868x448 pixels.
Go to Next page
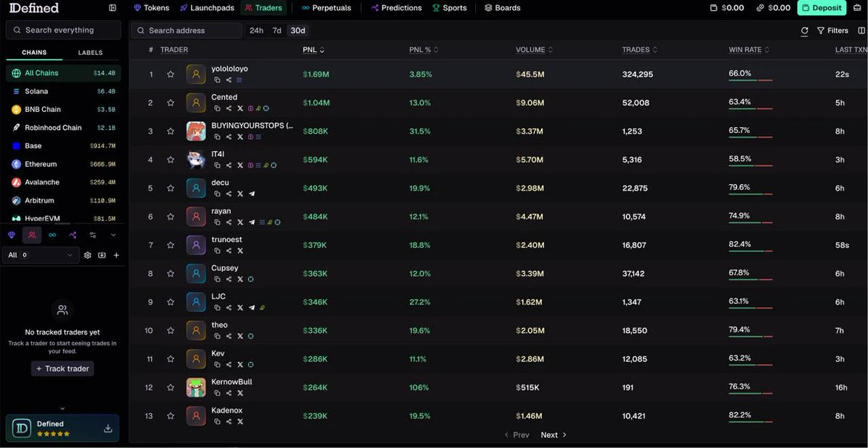click(553, 435)
